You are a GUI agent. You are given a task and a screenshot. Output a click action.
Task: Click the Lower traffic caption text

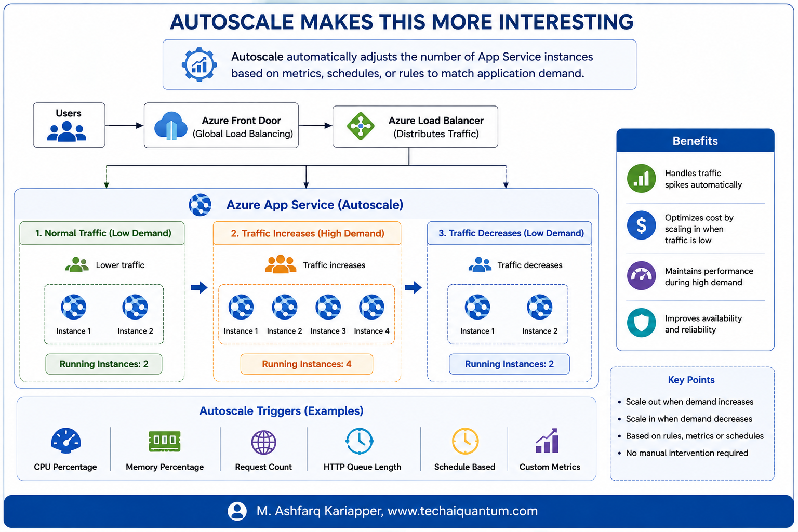(120, 265)
